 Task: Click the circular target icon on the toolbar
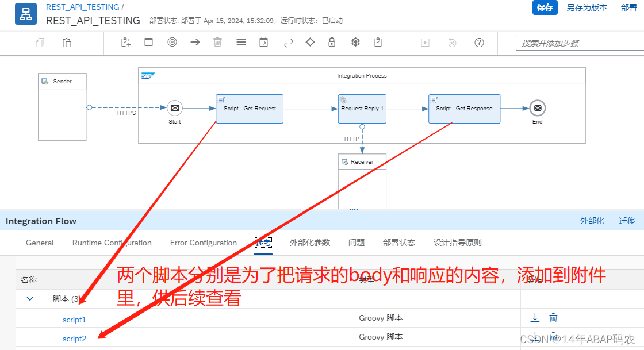(172, 42)
